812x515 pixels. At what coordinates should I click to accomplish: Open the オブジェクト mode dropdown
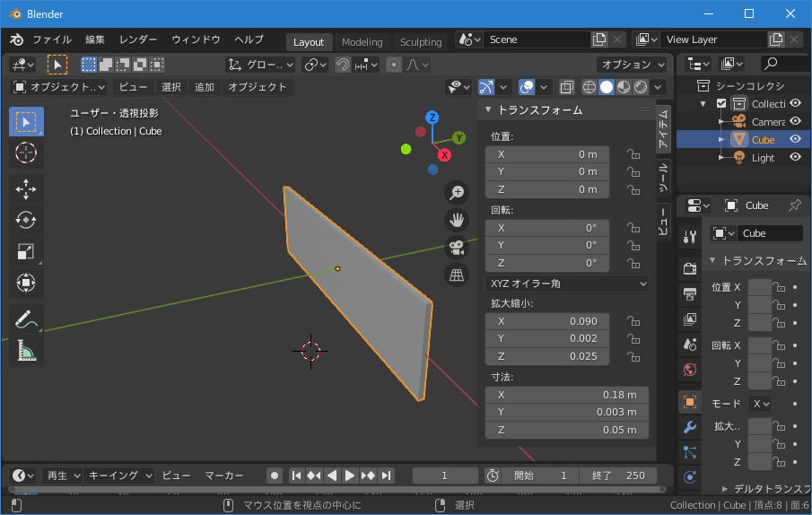59,87
